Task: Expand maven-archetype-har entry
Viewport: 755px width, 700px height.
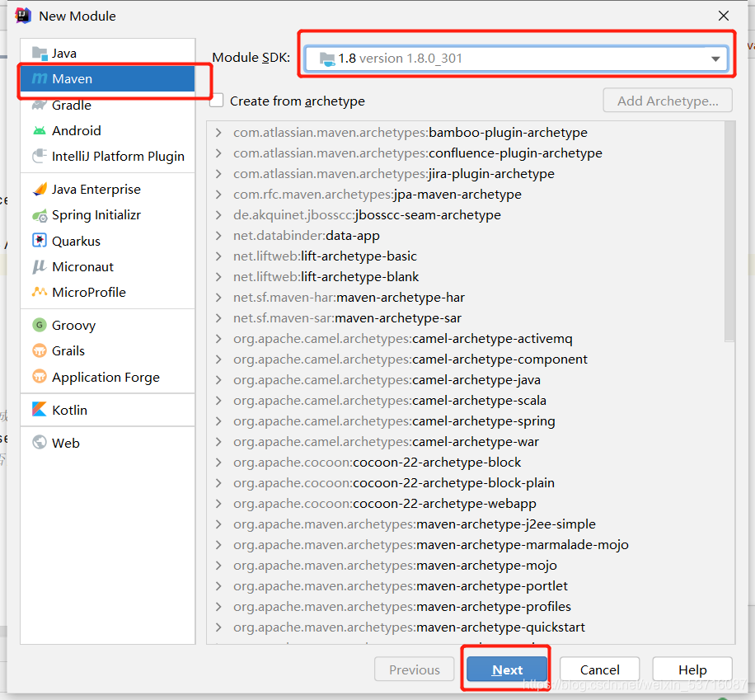Action: 218,298
